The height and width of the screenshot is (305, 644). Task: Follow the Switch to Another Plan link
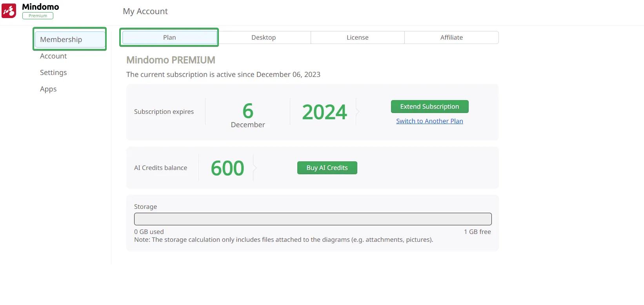(x=429, y=121)
